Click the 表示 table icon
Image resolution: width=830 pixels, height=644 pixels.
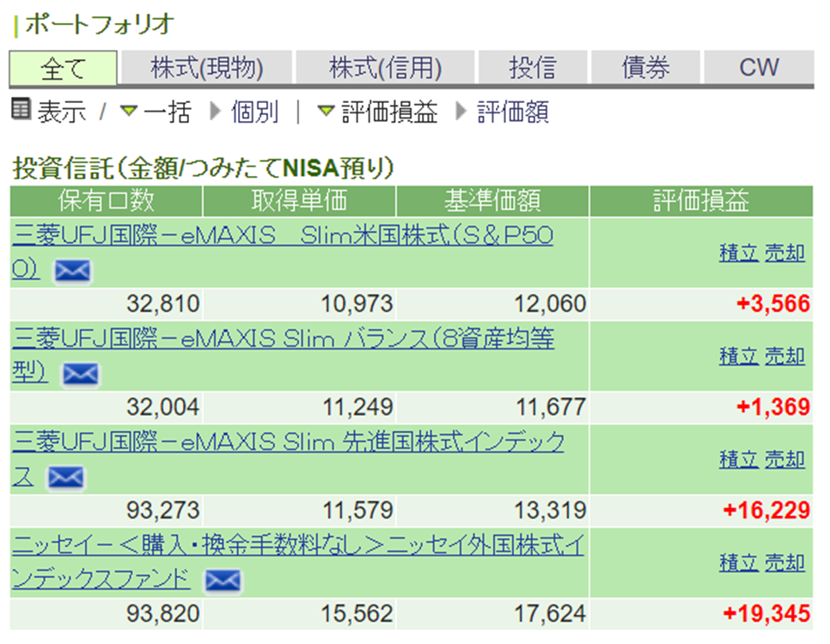21,110
